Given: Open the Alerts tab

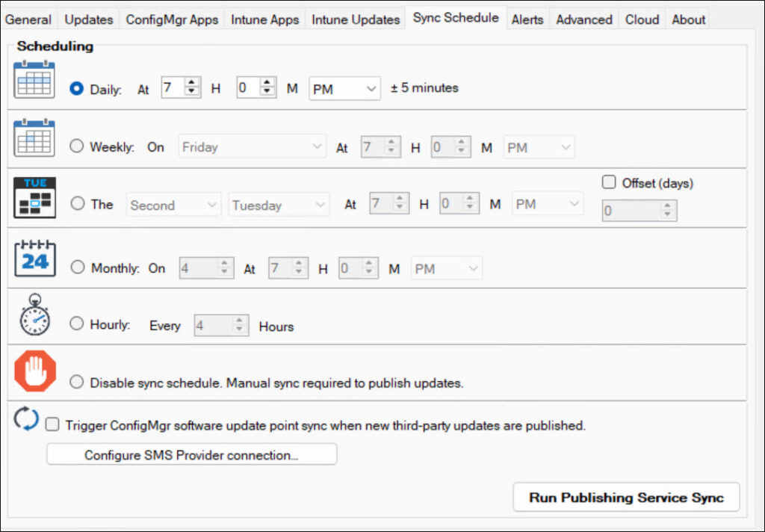Looking at the screenshot, I should point(527,20).
